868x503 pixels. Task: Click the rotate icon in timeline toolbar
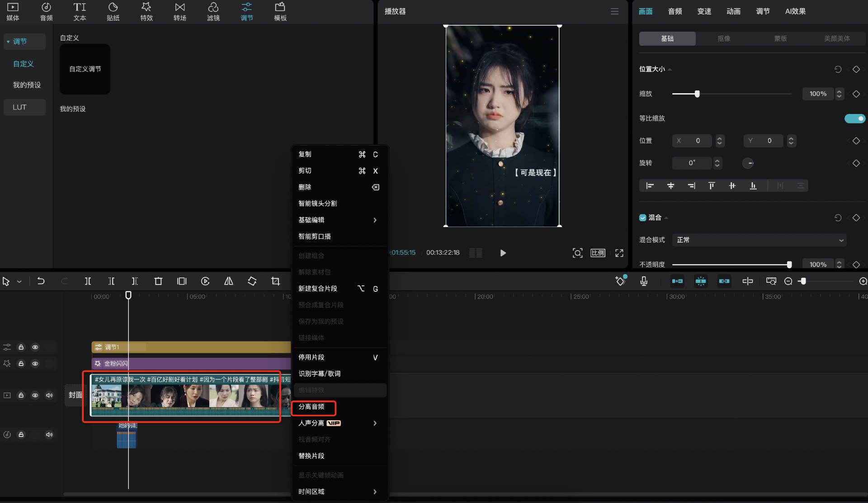[x=252, y=281]
